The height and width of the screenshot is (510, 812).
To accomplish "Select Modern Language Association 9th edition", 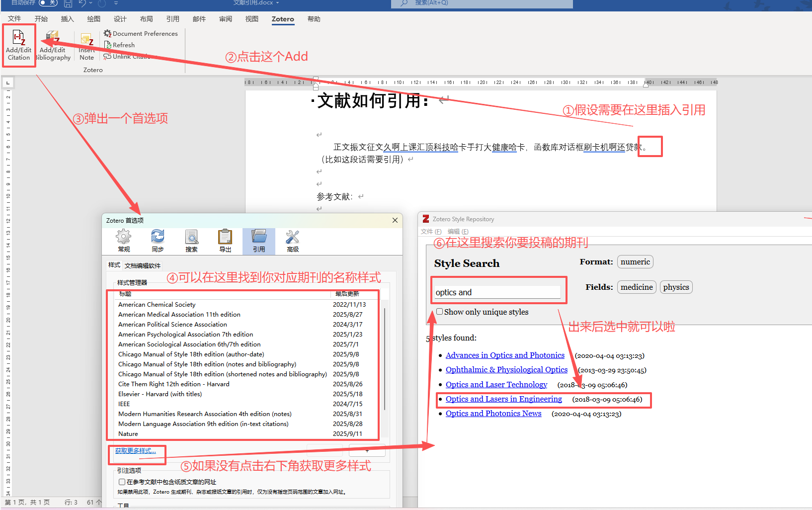I will (x=248, y=424).
